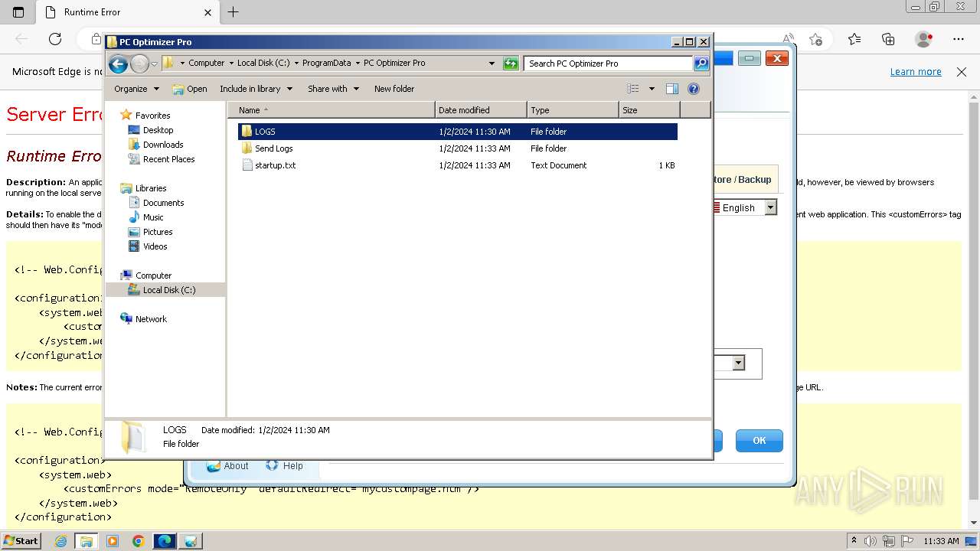The height and width of the screenshot is (551, 980).
Task: Refresh the PC Optimizer Pro folder view
Action: (511, 64)
